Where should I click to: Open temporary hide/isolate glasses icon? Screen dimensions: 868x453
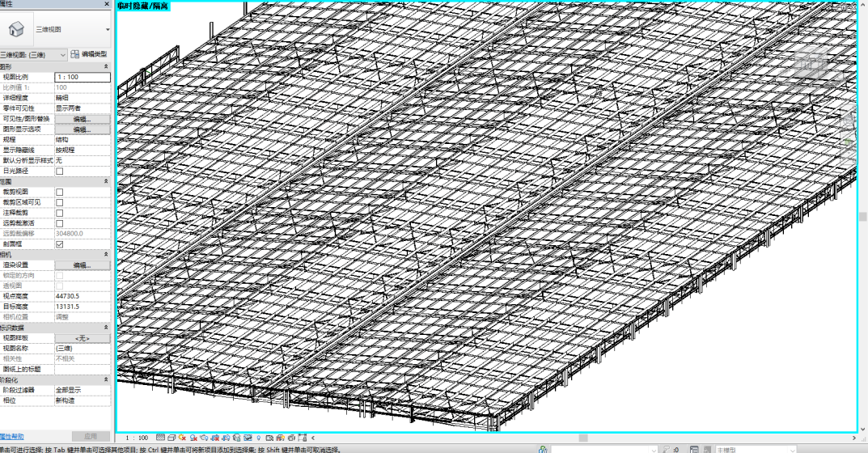pyautogui.click(x=248, y=438)
